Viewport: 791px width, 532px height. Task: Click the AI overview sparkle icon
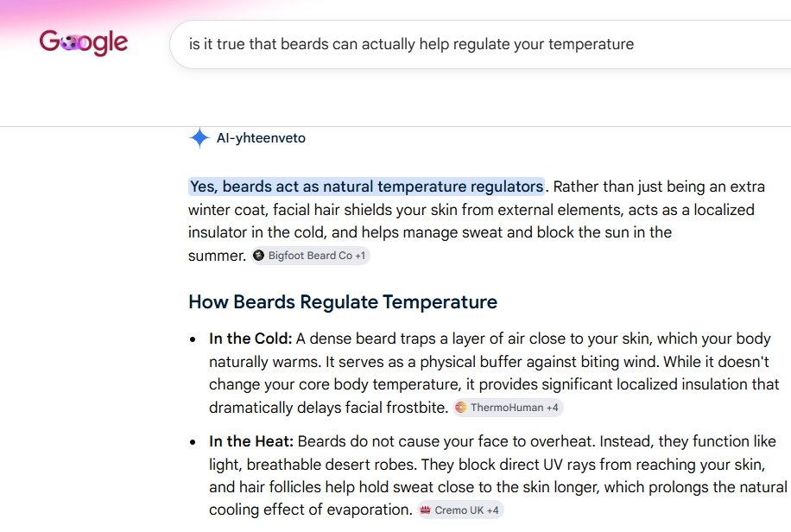click(x=199, y=138)
